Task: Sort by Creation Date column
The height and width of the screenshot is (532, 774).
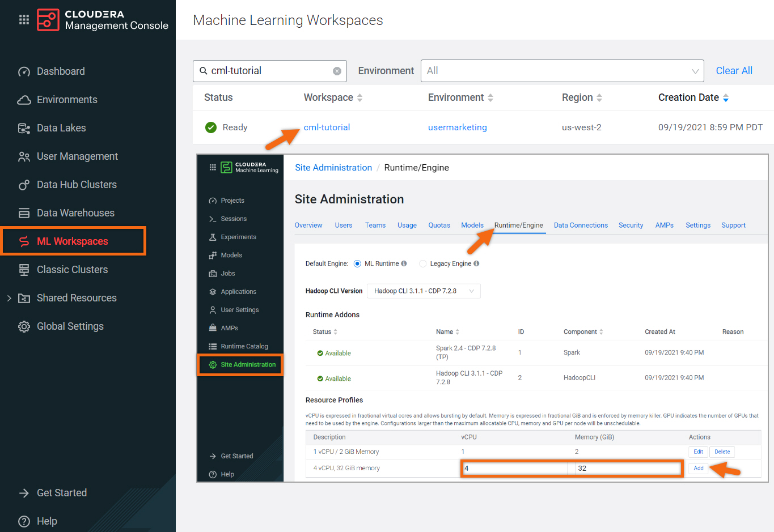Action: [693, 97]
